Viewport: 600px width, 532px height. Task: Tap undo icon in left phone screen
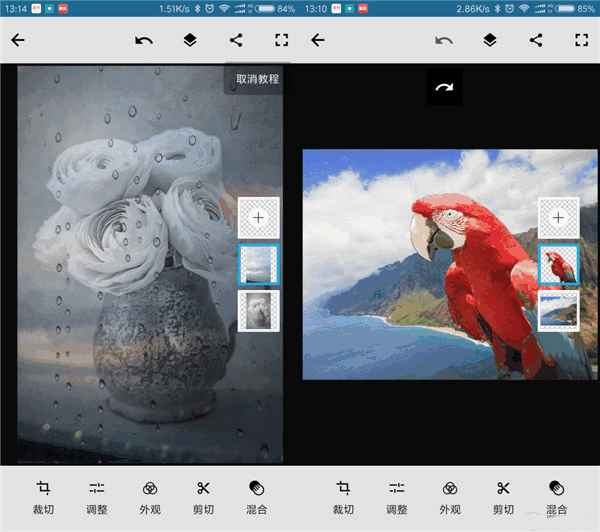click(x=144, y=40)
